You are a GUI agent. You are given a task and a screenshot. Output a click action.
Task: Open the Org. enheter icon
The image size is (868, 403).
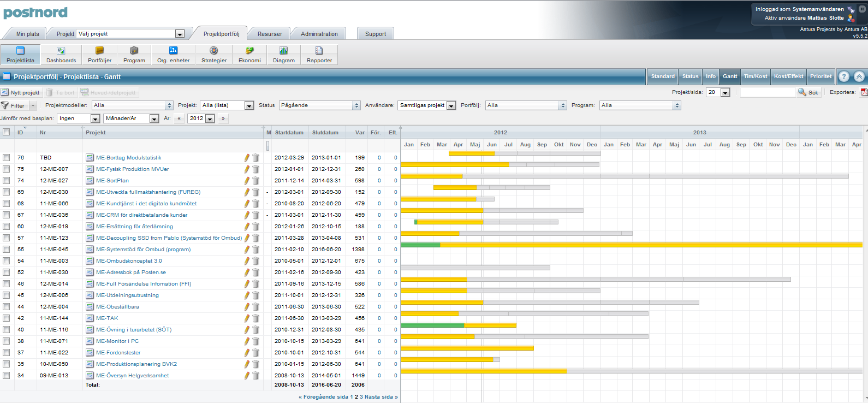174,55
